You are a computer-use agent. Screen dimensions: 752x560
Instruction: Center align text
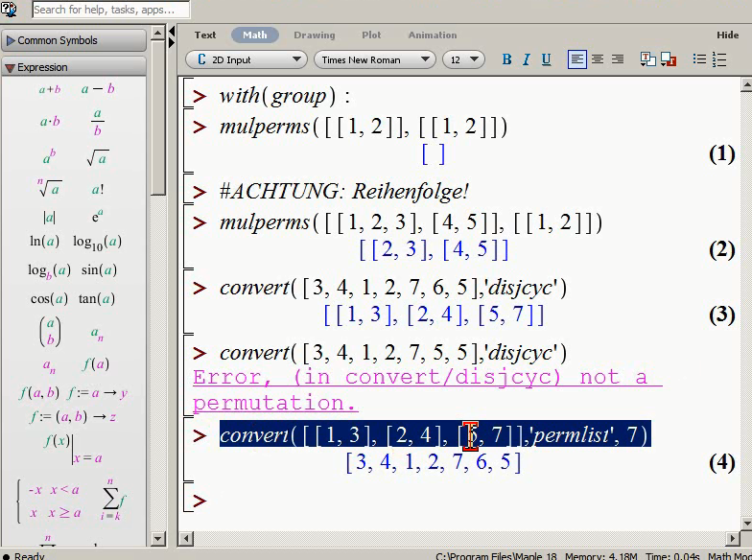(598, 59)
